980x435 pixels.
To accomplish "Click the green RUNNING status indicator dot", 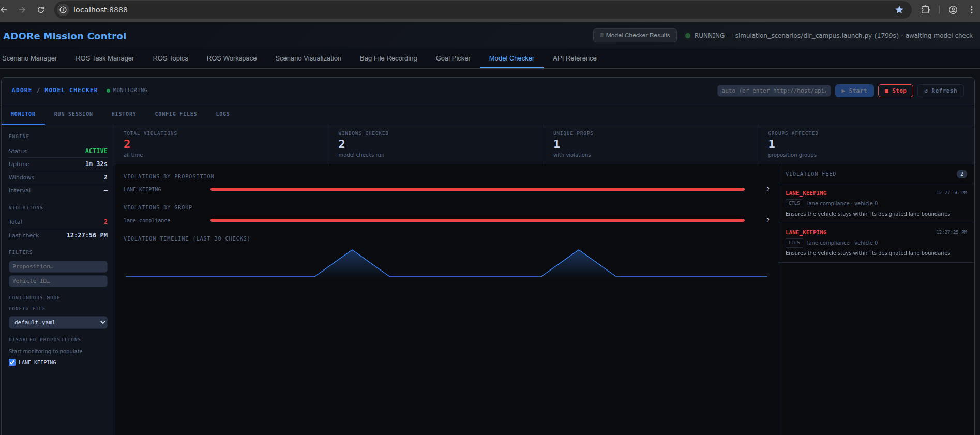I will [688, 36].
